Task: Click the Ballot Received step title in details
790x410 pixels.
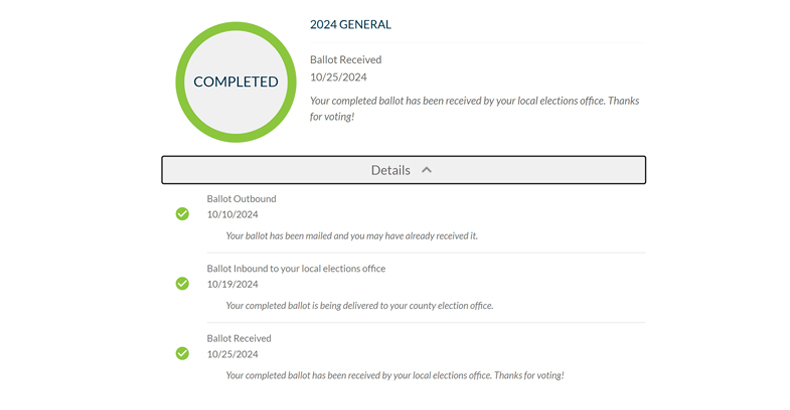Action: point(239,338)
